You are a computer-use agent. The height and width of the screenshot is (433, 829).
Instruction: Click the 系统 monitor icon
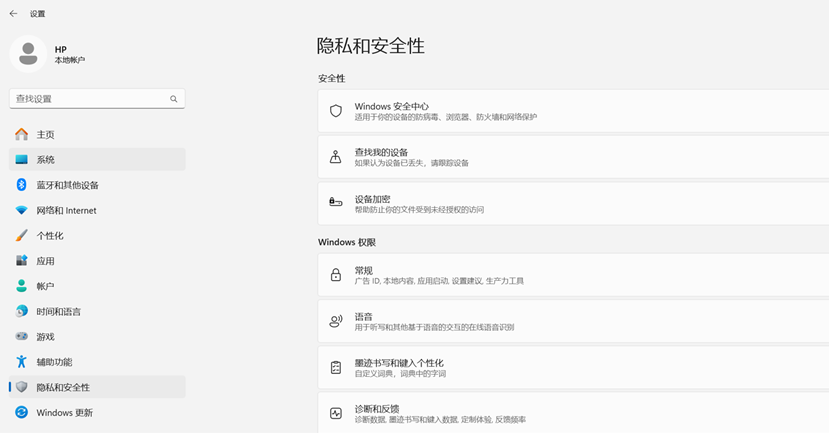(x=21, y=159)
